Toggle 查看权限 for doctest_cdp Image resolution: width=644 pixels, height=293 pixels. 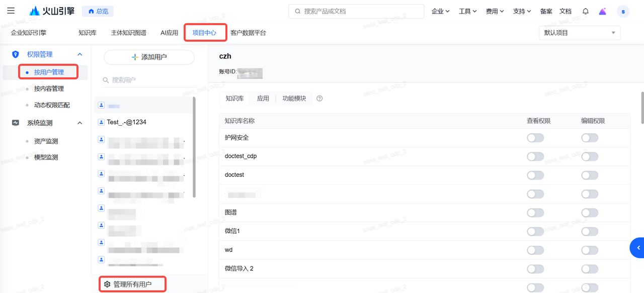pyautogui.click(x=535, y=156)
